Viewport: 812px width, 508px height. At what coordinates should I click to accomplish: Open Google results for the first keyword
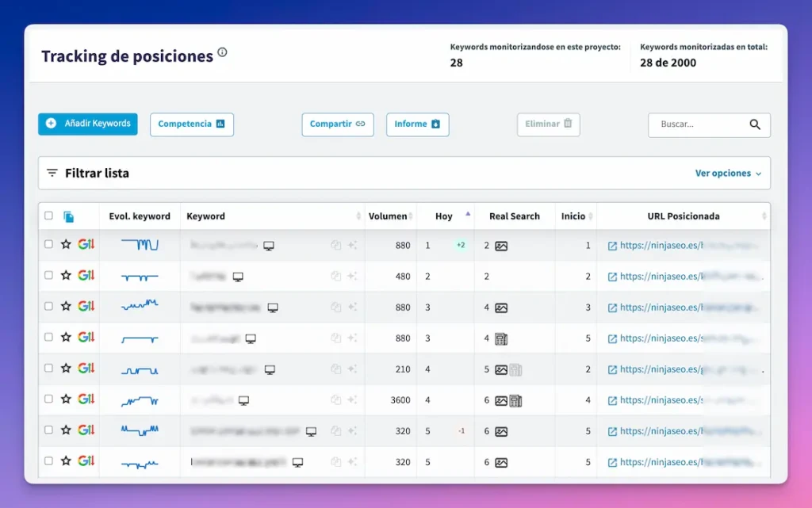point(86,246)
